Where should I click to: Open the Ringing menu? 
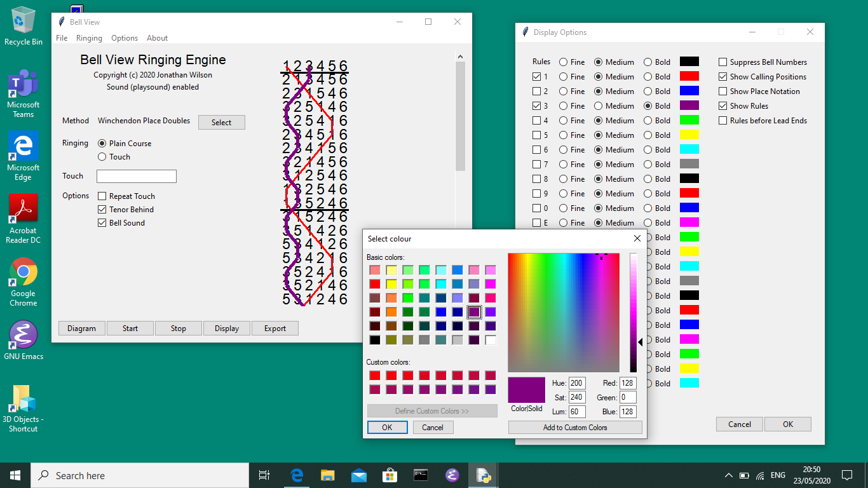[x=89, y=38]
